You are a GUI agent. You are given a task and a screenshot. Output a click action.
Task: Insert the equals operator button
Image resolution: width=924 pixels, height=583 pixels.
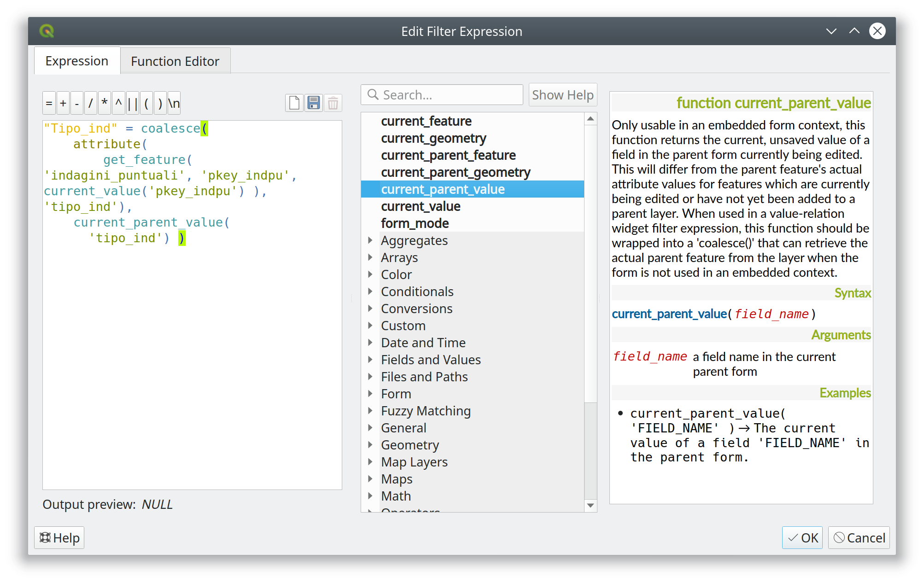49,104
